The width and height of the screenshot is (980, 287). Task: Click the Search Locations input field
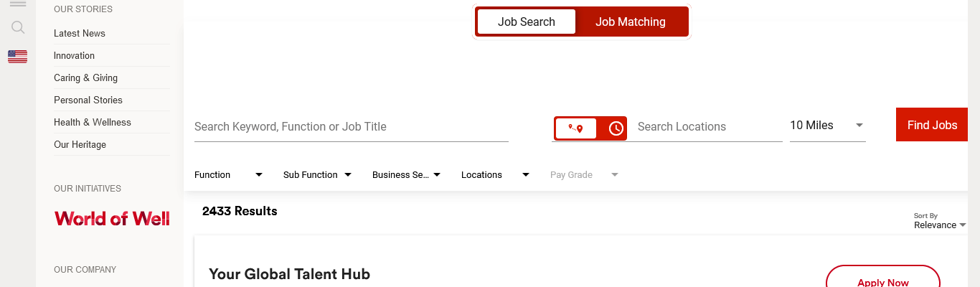pos(708,127)
